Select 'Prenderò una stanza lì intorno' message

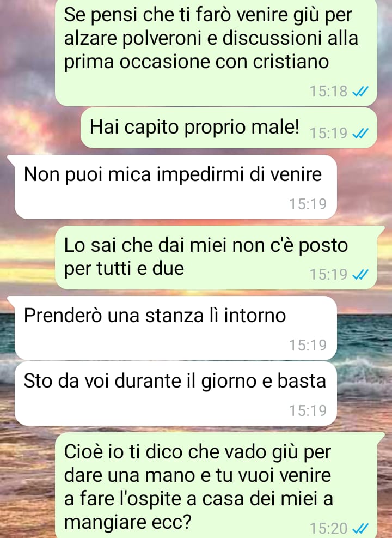175,328
